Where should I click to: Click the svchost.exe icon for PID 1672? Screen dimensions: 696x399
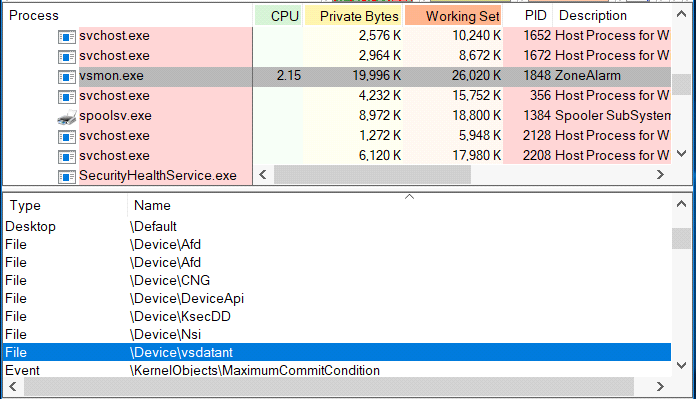67,57
